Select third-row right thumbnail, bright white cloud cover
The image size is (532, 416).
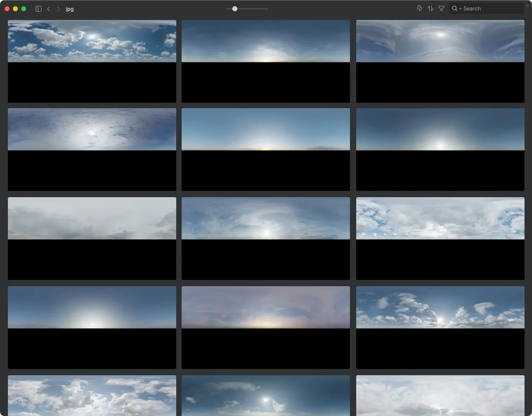click(440, 238)
